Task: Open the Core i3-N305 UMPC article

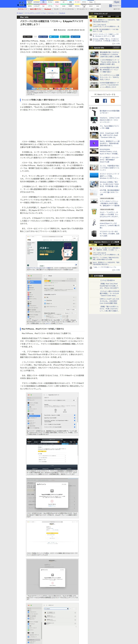Action: coord(109,301)
